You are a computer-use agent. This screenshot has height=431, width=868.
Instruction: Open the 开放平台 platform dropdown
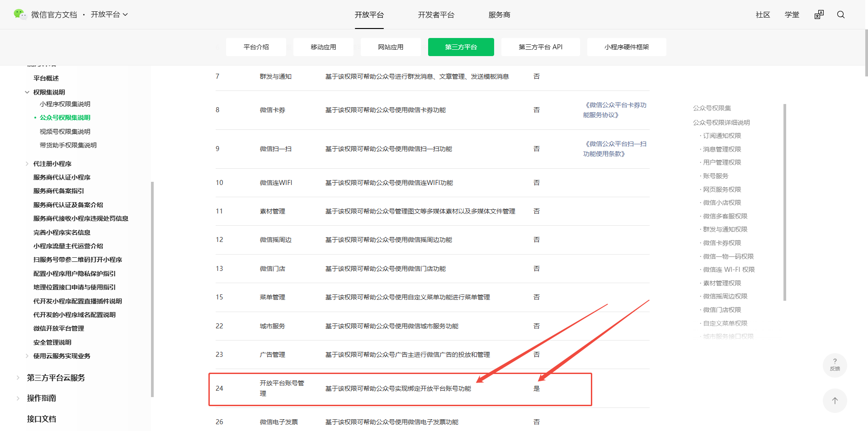point(109,14)
